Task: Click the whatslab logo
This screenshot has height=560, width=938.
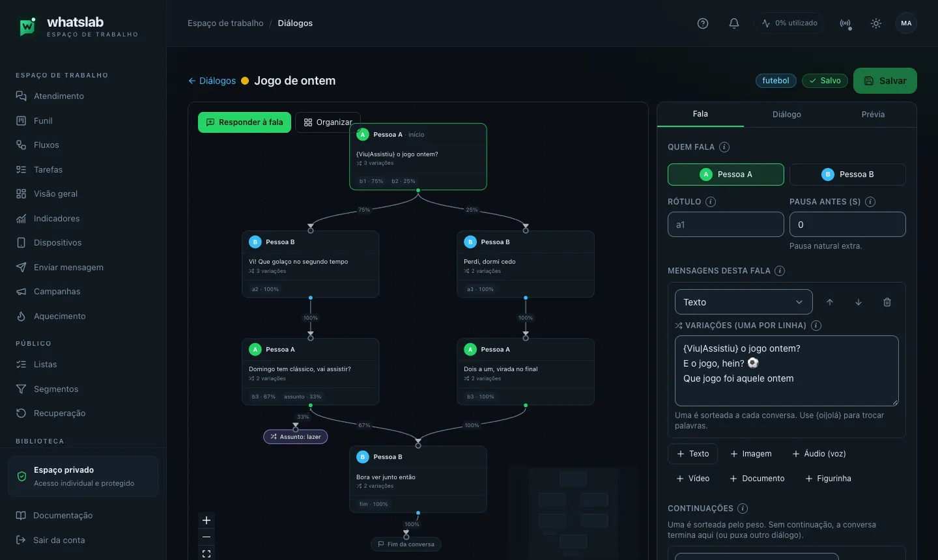Action: coord(27,27)
